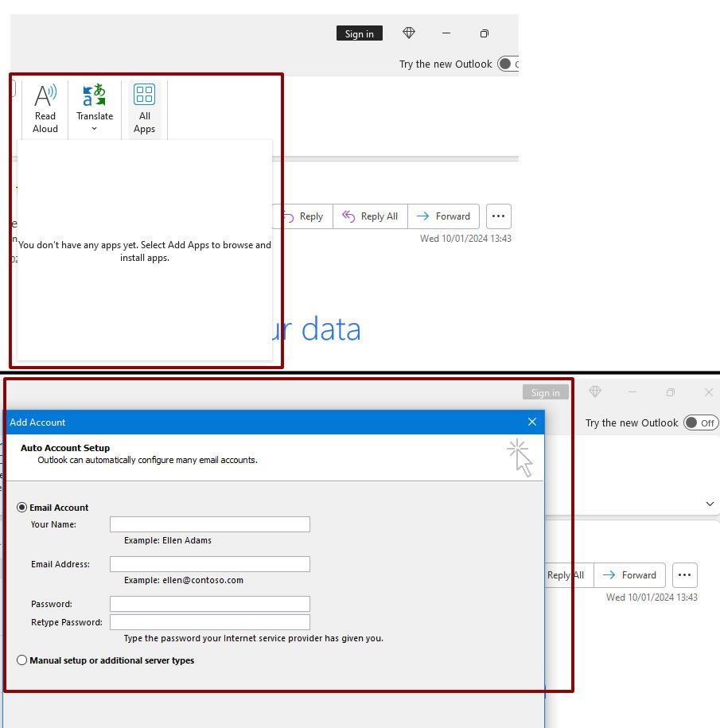Open the more actions ellipsis menu
Screen dimensions: 720x728
coord(498,216)
